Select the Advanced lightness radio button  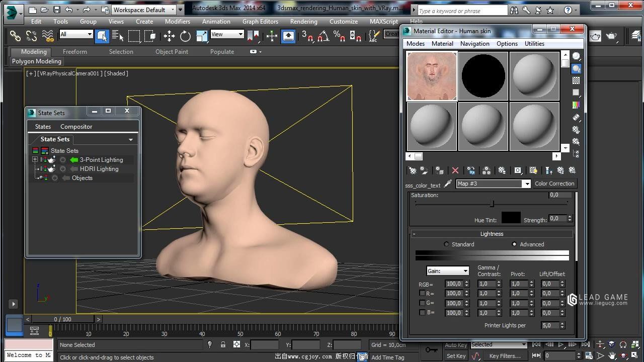click(x=514, y=244)
